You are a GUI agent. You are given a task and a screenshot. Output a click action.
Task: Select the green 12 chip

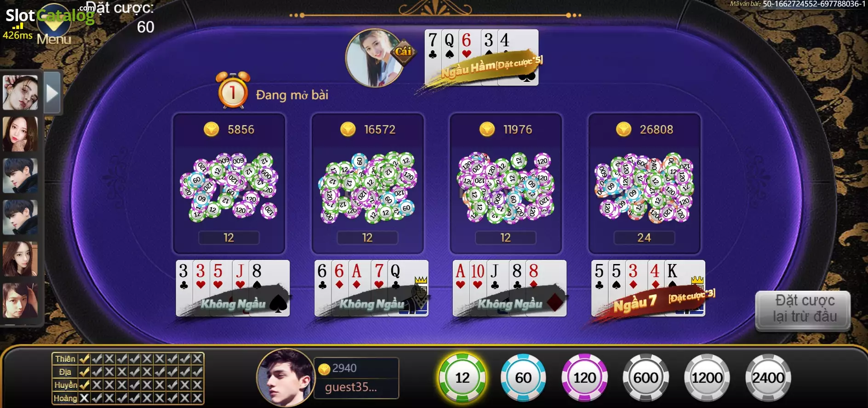pyautogui.click(x=462, y=378)
